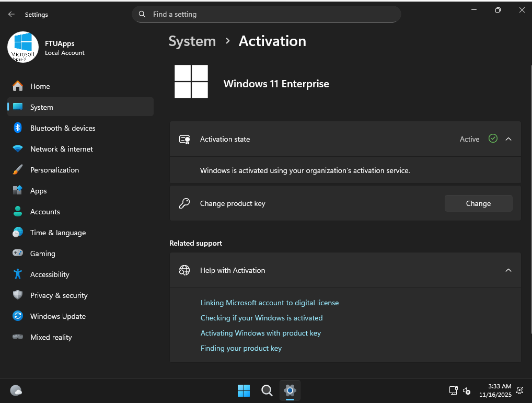Go to Windows Update section

[x=57, y=316]
